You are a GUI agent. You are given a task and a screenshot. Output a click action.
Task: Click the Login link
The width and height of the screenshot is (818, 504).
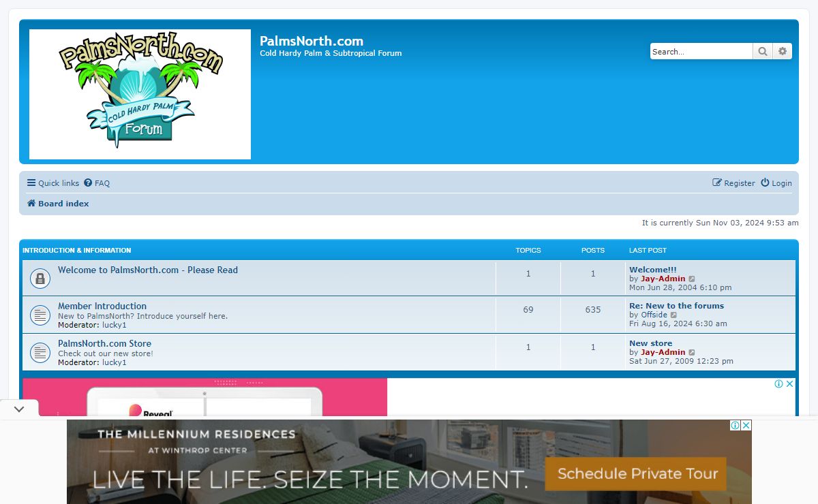tap(776, 183)
